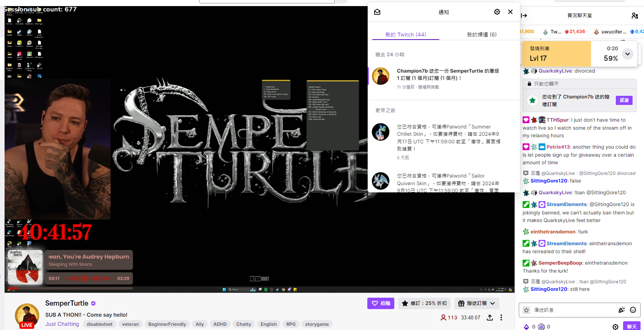Image resolution: width=644 pixels, height=330 pixels.
Task: Select the disabledvet tag
Action: [x=99, y=324]
